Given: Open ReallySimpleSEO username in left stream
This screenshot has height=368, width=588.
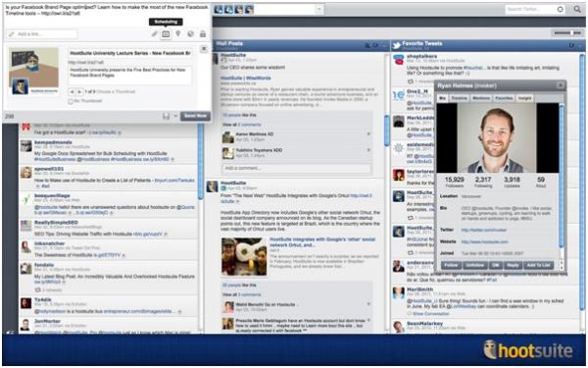Looking at the screenshot, I should click(x=56, y=223).
